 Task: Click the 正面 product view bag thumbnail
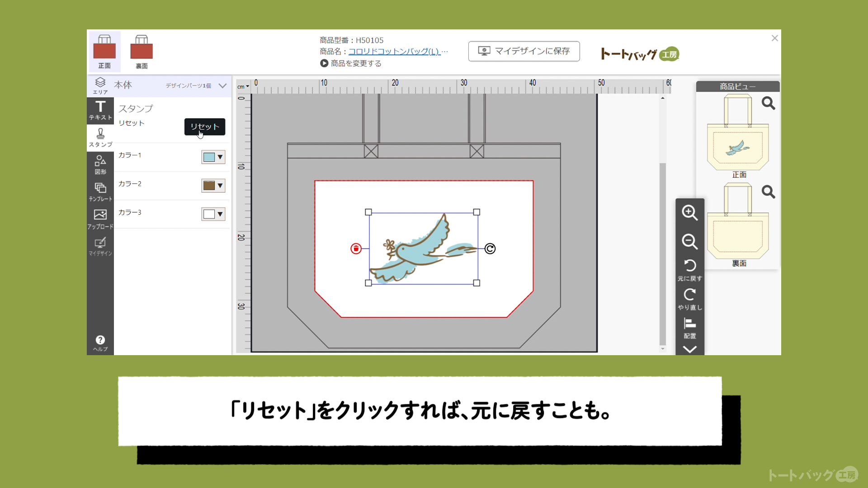(x=738, y=132)
